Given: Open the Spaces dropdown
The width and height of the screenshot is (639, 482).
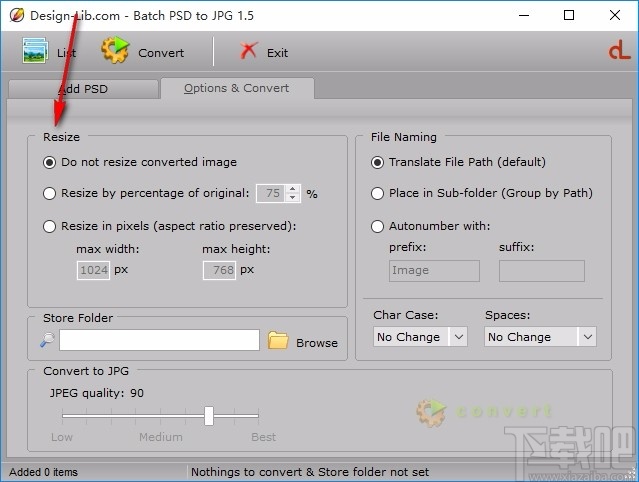Looking at the screenshot, I should [x=540, y=337].
